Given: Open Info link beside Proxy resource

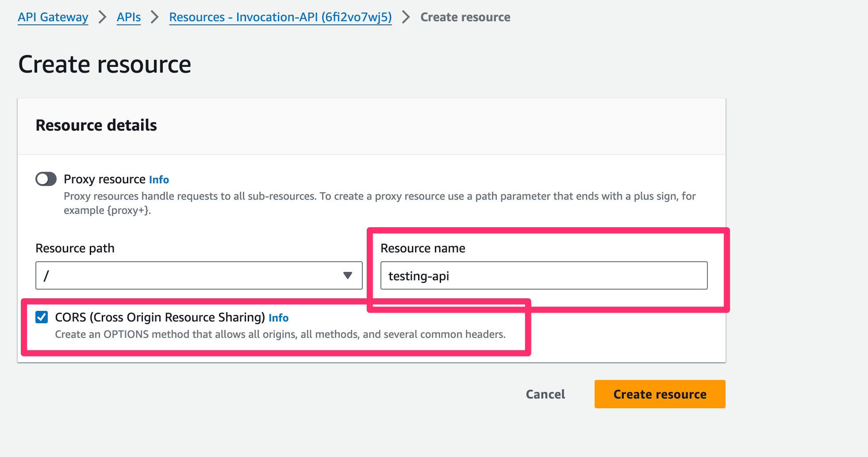Looking at the screenshot, I should click(159, 180).
